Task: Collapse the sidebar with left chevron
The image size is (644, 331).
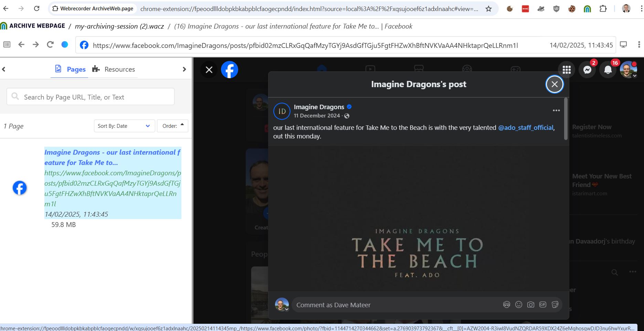Action: coord(4,69)
